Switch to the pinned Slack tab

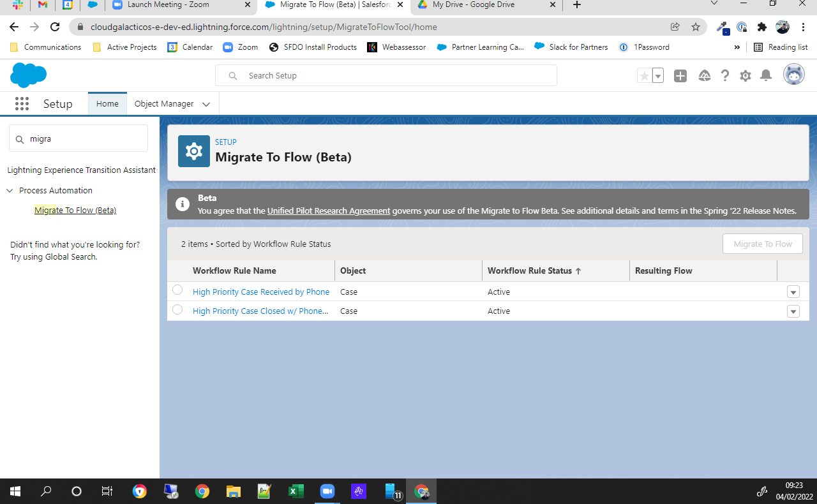[18, 5]
